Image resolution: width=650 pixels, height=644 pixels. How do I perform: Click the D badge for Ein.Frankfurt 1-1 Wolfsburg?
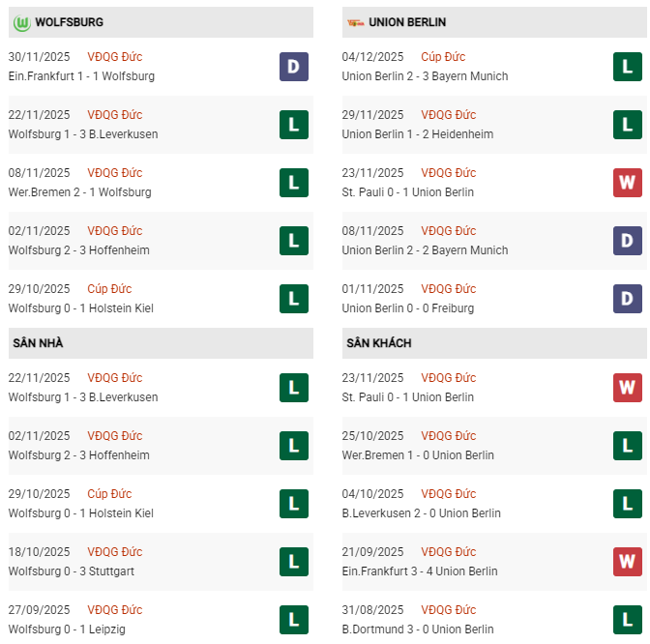(x=294, y=67)
